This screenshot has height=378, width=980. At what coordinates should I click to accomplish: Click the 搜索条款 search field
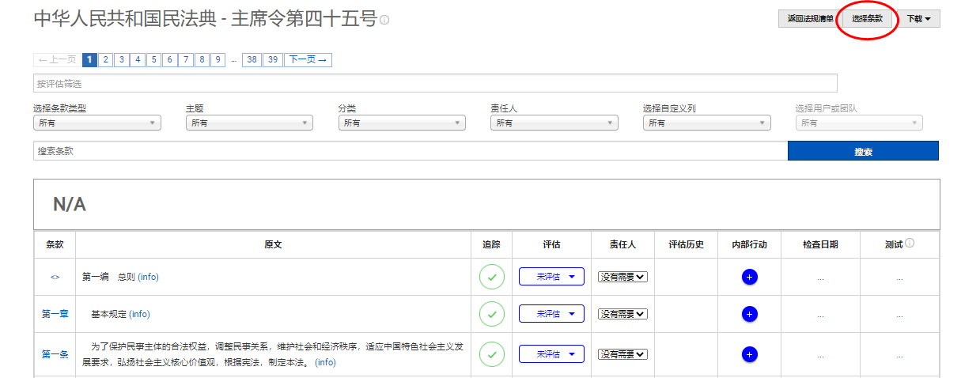point(411,151)
